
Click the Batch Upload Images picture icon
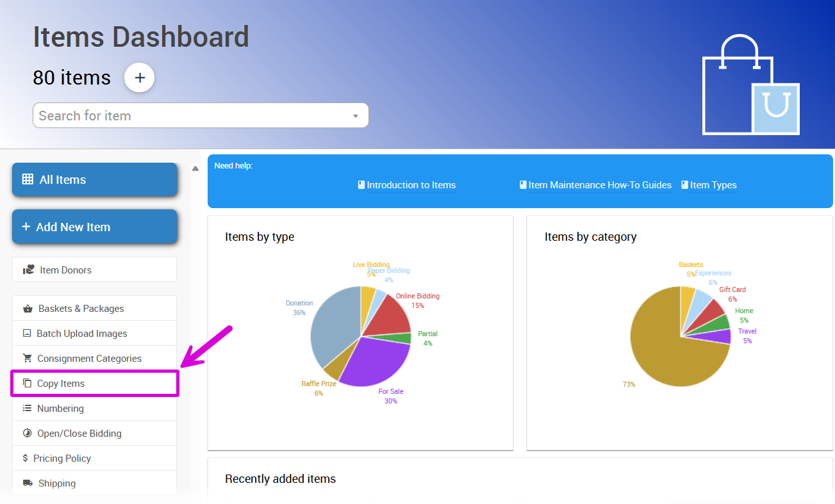(x=27, y=334)
